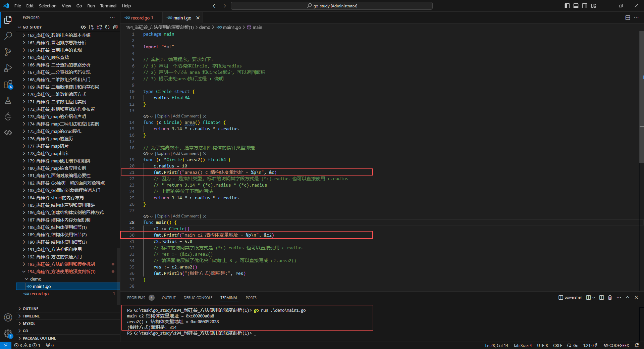Open notifications bell in status bar
Screen dimensions: 644x349
(x=637, y=345)
